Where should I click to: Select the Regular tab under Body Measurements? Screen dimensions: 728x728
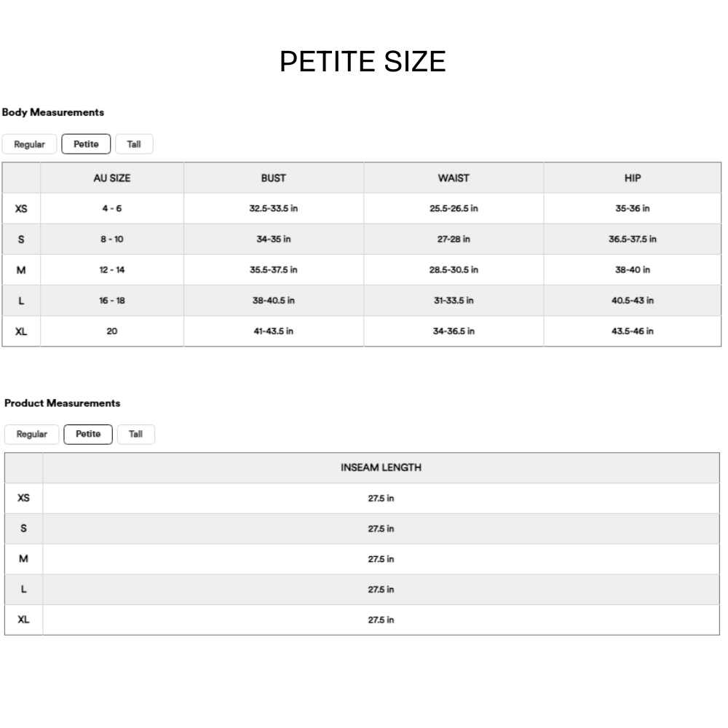(29, 144)
